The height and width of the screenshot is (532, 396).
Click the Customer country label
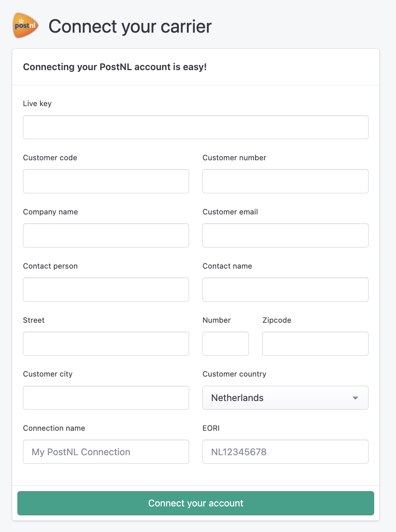pos(234,374)
